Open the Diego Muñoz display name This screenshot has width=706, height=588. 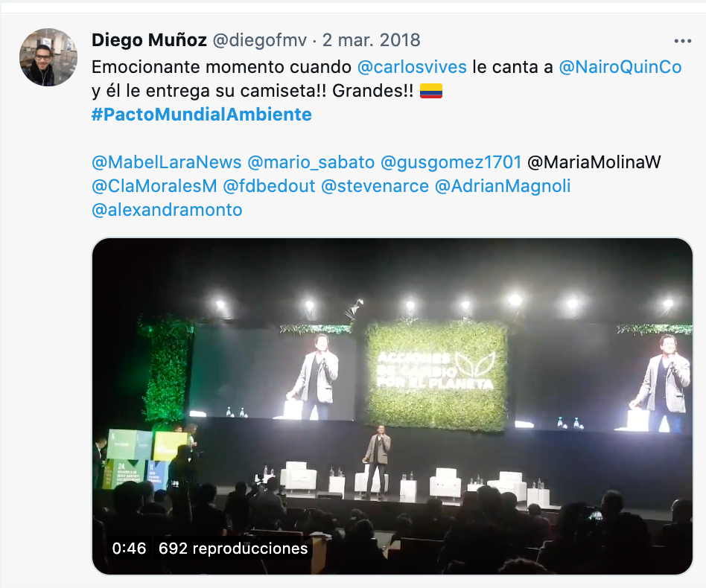[149, 40]
